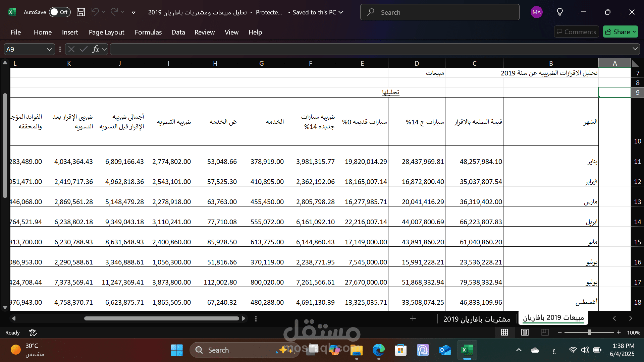Click the underlined تحليلها cell

[x=390, y=92]
